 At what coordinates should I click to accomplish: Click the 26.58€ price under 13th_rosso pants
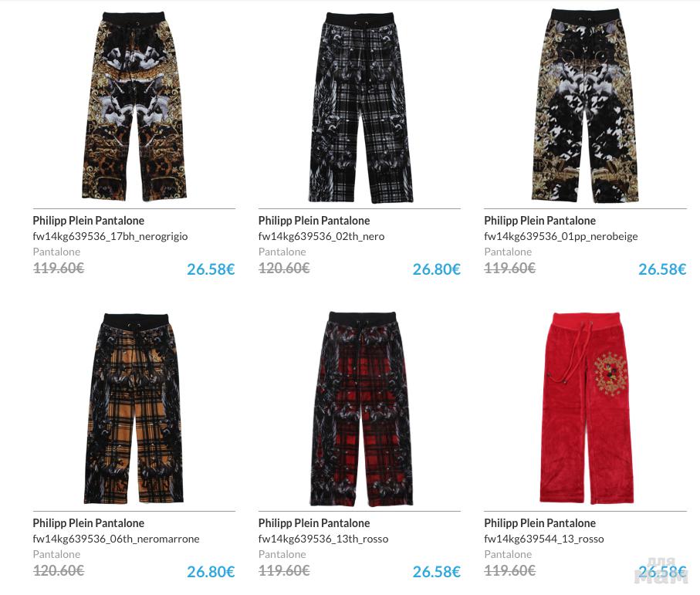coord(436,572)
